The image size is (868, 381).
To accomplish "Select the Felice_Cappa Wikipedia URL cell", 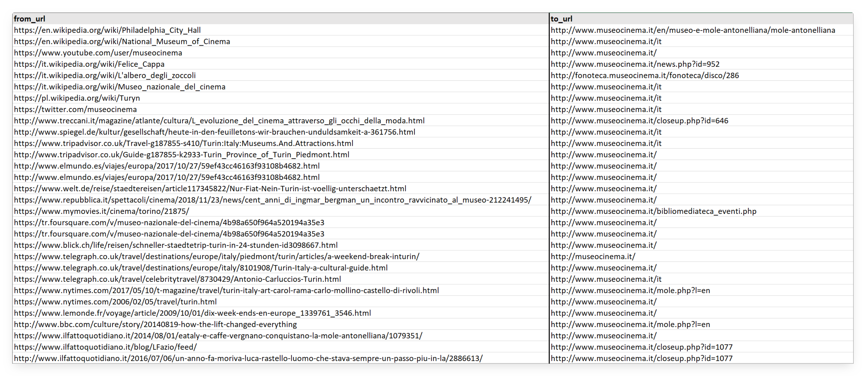I will [89, 64].
